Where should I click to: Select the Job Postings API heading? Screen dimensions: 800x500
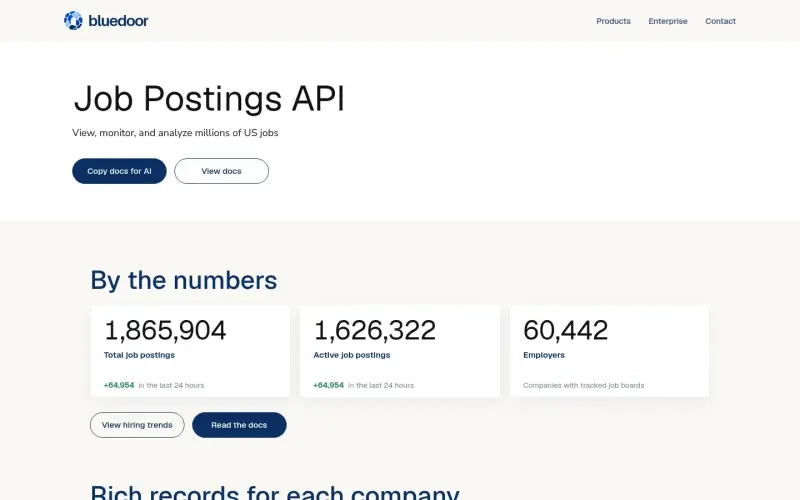(209, 98)
